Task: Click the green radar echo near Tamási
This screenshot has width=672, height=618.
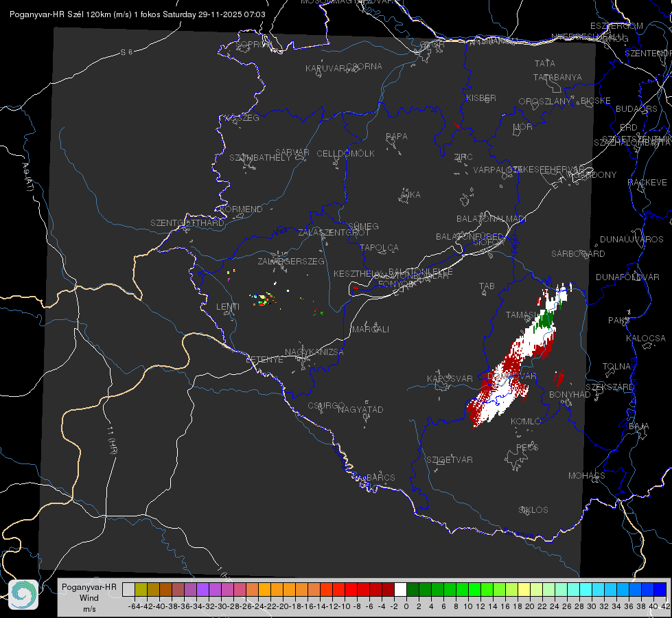Action: pos(546,319)
